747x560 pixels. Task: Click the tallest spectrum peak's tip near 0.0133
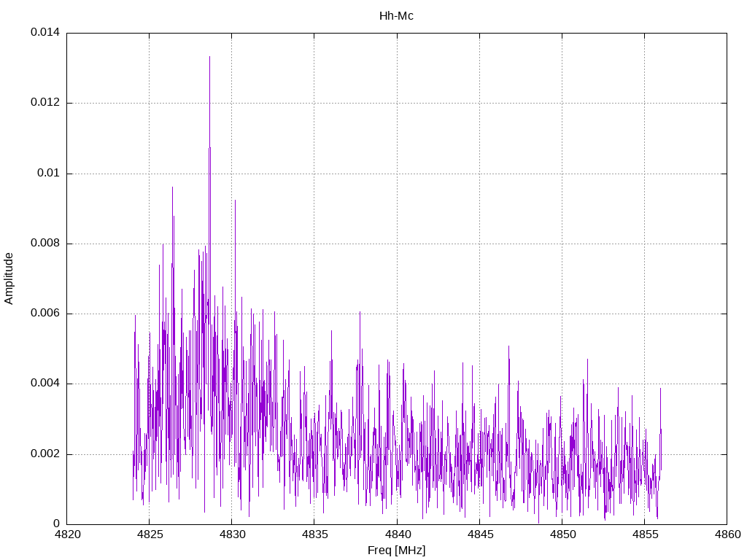point(209,57)
